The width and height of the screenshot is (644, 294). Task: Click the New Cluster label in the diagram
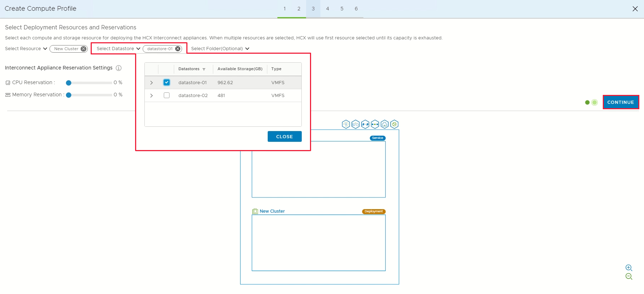(x=272, y=211)
